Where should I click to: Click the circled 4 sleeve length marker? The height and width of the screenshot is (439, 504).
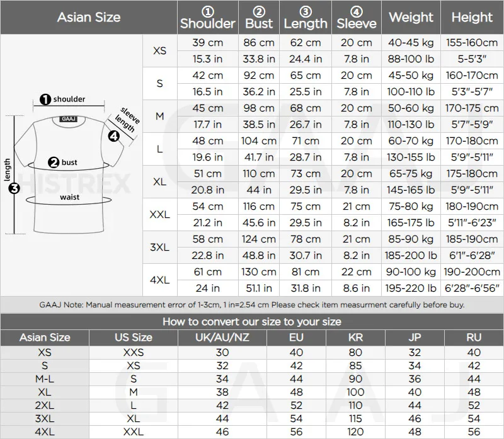pos(113,136)
